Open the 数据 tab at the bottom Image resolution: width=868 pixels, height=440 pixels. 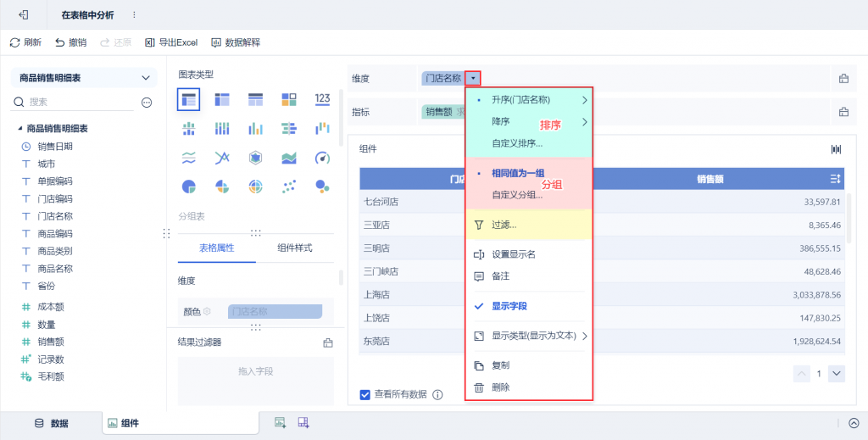(51, 423)
